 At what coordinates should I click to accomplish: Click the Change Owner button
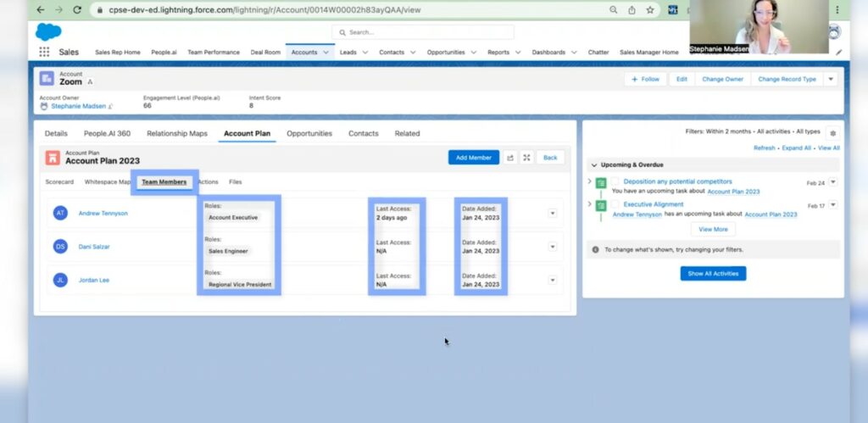click(x=723, y=79)
